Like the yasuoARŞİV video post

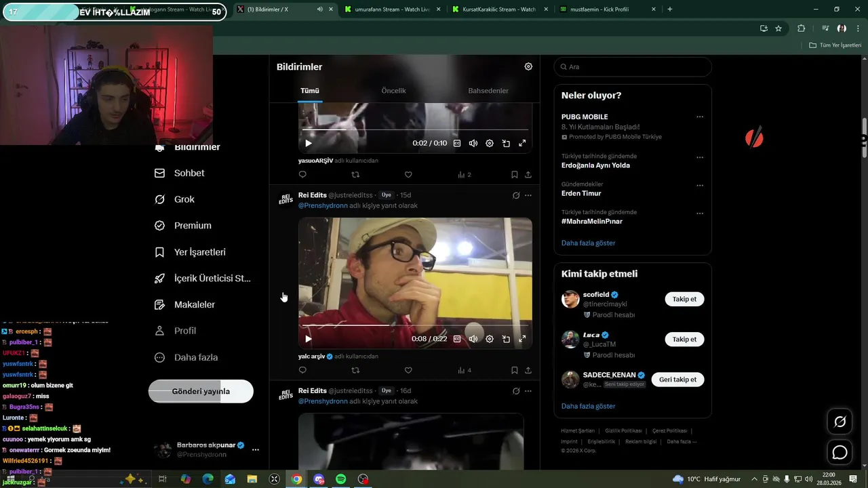pos(408,175)
